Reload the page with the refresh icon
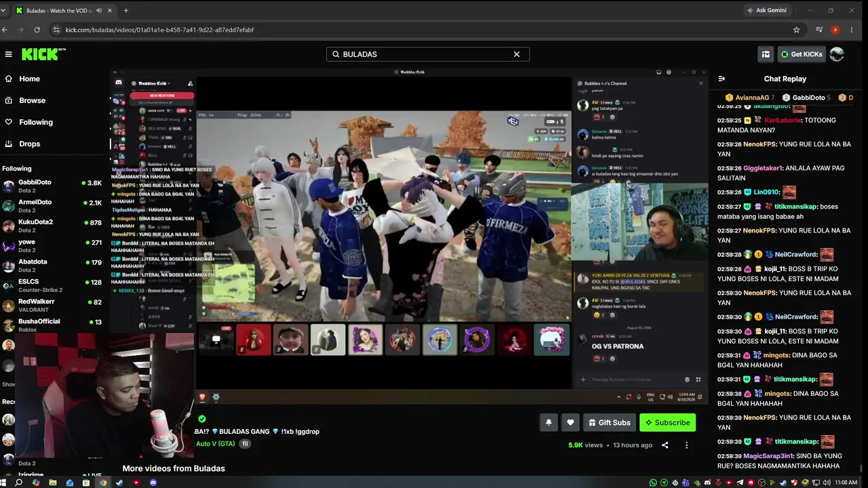 click(x=37, y=30)
